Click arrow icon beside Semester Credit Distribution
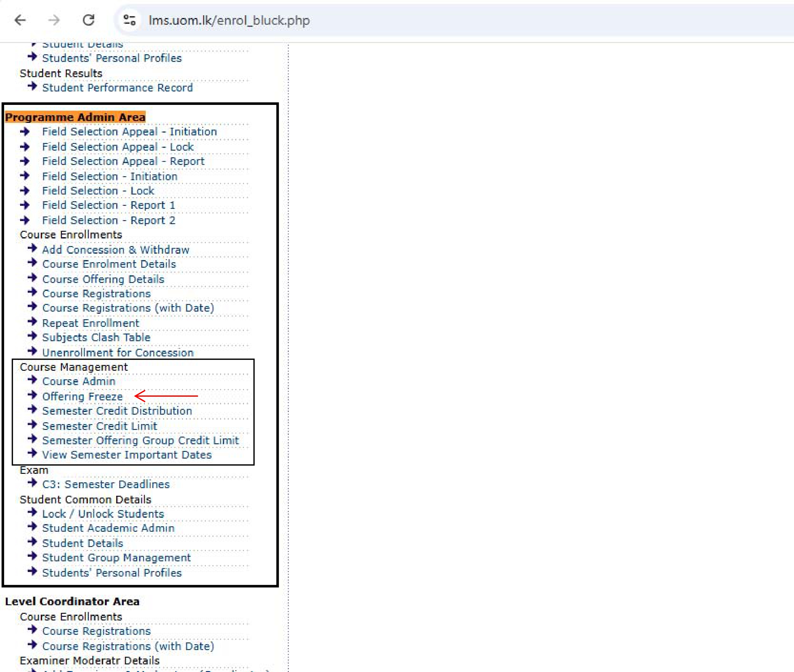Viewport: 794px width, 672px height. click(32, 409)
